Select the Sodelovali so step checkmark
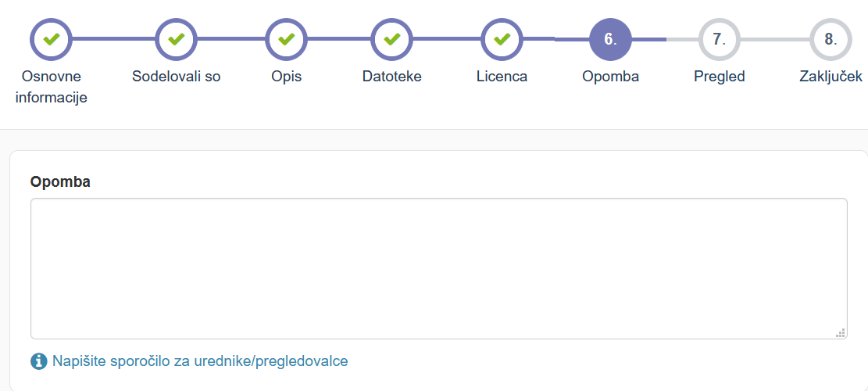This screenshot has height=391, width=868. coord(176,39)
